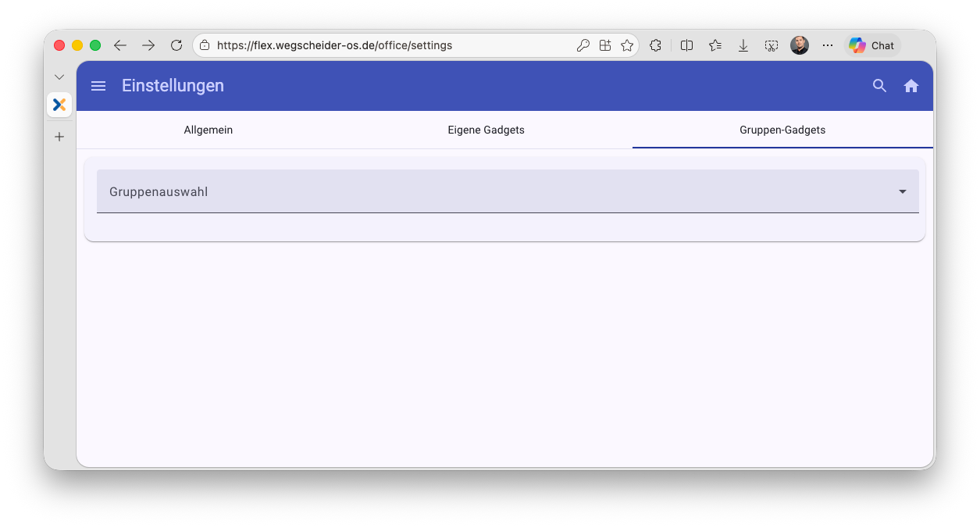Switch to the Allgemein tab
The width and height of the screenshot is (980, 528).
pos(208,130)
